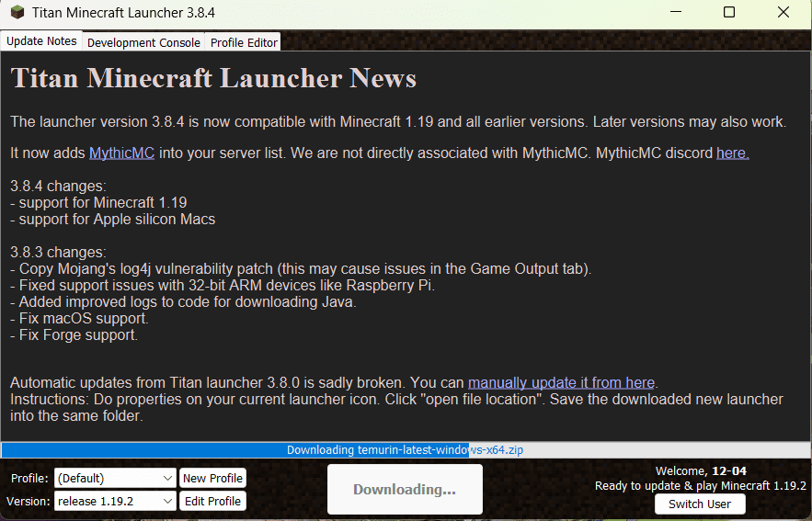Viewport: 812px width, 521px height.
Task: Click the '3.8.4 changes:' text
Action: [x=58, y=187]
